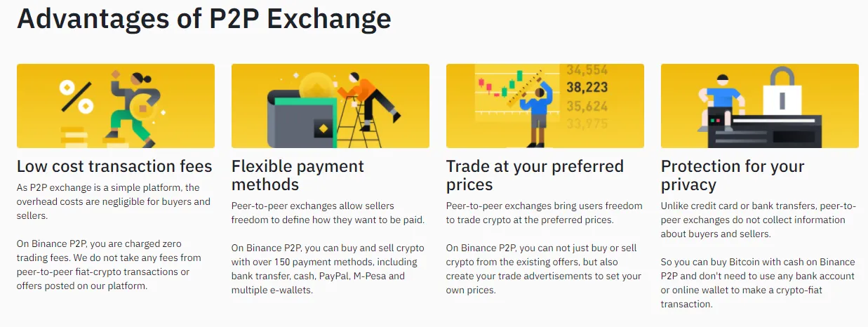
Task: Click the stacked gold coins graphic
Action: [x=74, y=136]
